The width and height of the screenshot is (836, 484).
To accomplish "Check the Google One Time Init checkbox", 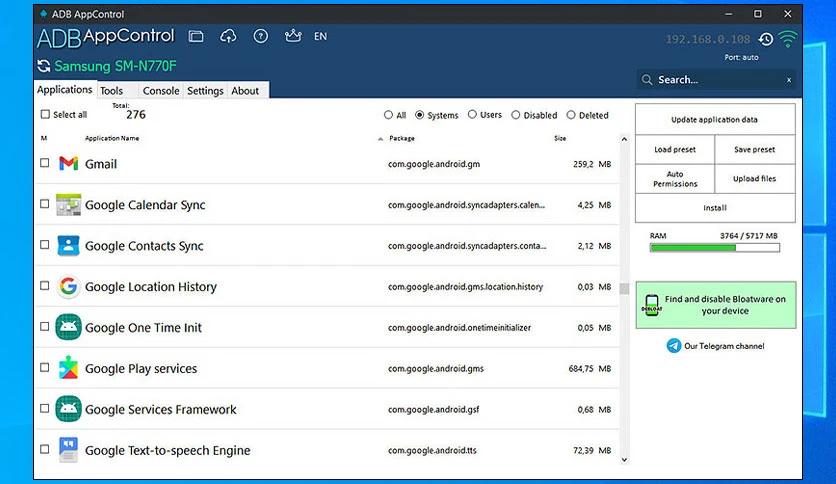I will pyautogui.click(x=45, y=326).
